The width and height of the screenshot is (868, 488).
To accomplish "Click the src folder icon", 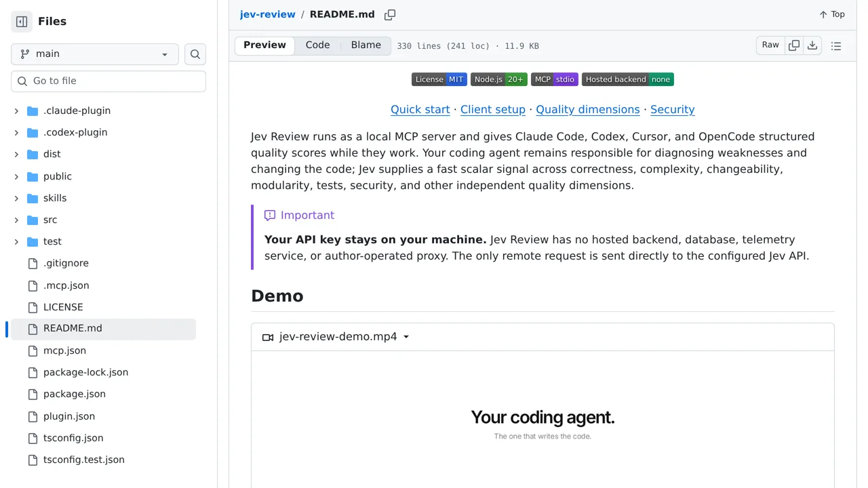I will pos(33,220).
